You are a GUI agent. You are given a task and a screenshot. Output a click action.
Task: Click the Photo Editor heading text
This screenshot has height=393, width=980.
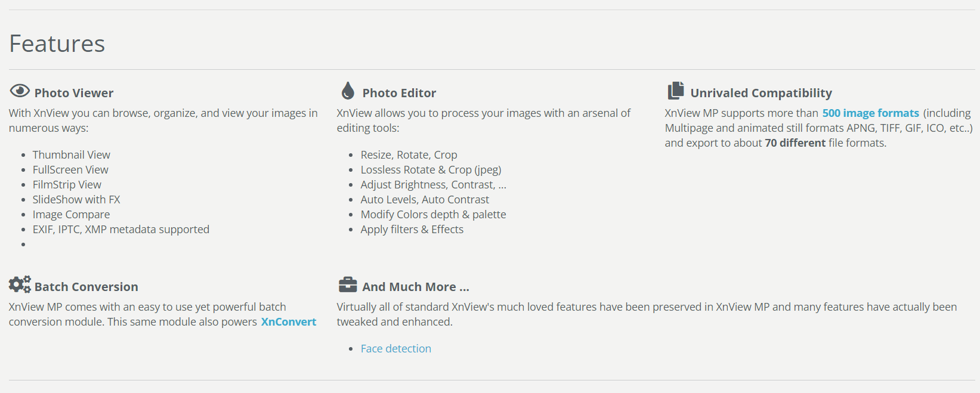tap(399, 93)
